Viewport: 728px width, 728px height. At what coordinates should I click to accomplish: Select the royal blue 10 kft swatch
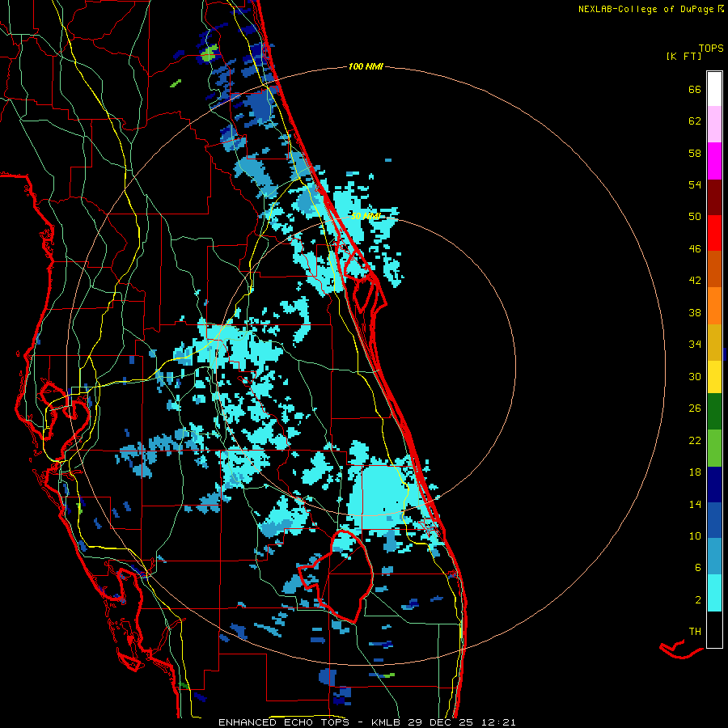point(714,520)
